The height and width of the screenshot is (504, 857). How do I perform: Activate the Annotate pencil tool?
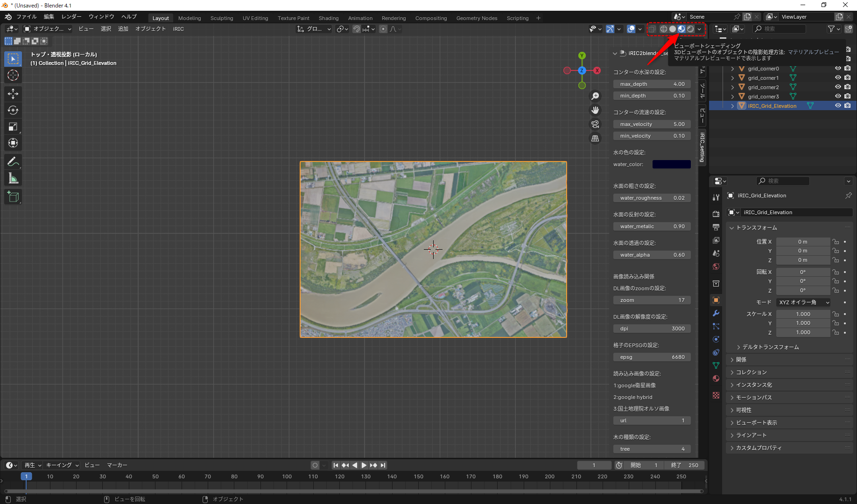(x=13, y=162)
